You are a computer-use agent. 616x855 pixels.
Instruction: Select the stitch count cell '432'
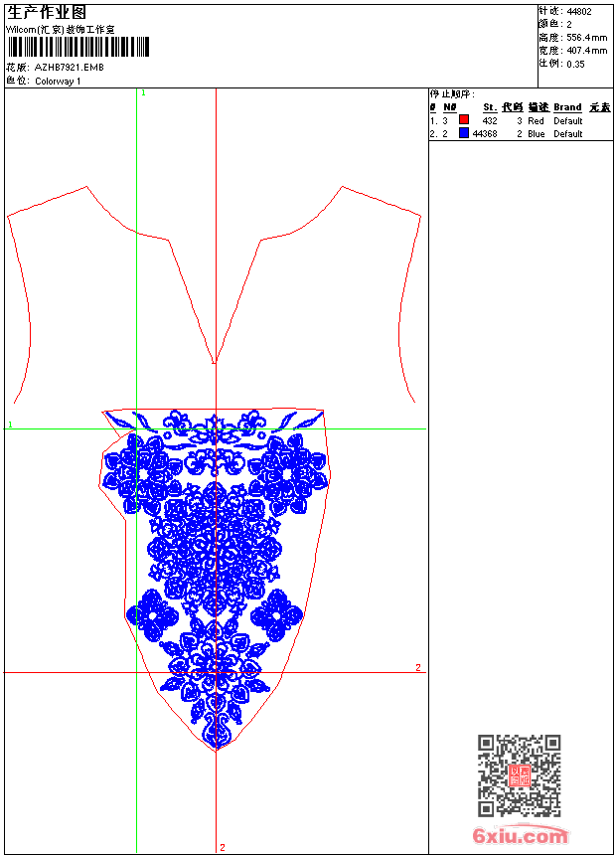pos(490,121)
